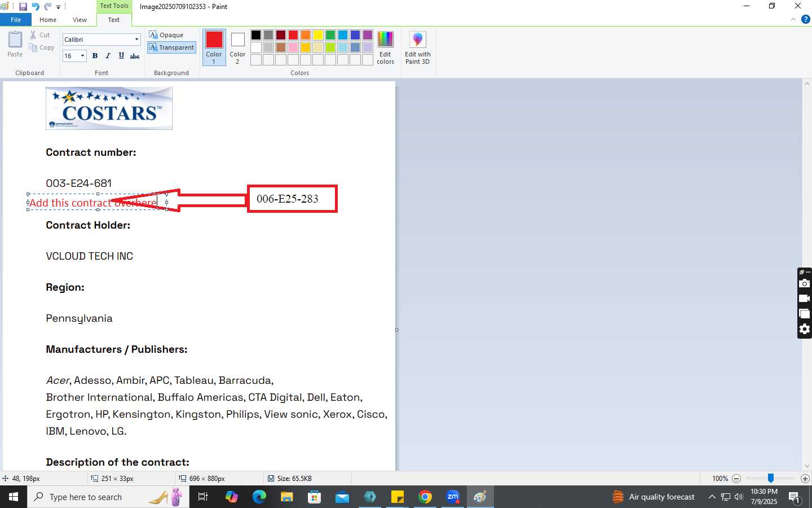Open Paint Help question mark icon
The image size is (812, 508).
pyautogui.click(x=805, y=19)
